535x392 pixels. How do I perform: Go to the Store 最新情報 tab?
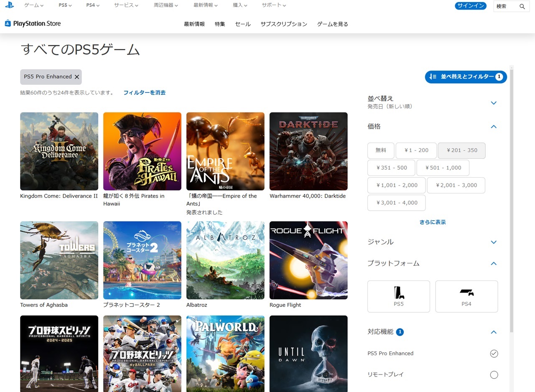[194, 24]
